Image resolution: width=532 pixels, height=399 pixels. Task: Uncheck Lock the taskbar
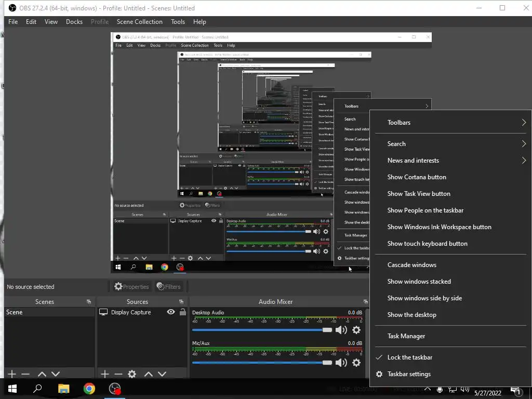click(x=451, y=357)
